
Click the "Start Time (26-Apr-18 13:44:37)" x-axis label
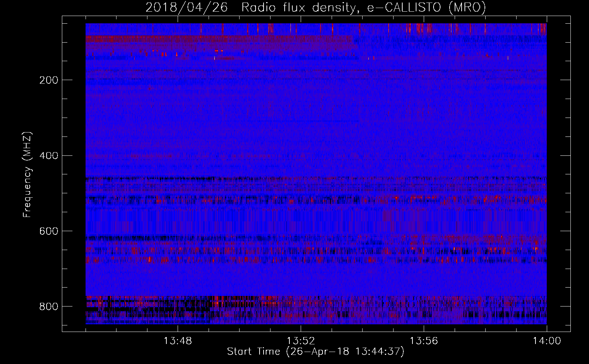tap(316, 352)
